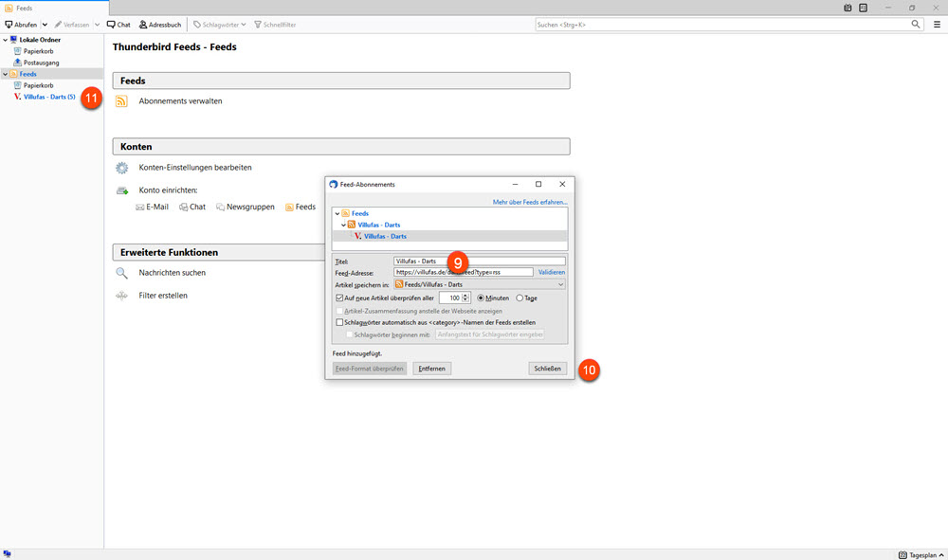This screenshot has height=560, width=948.
Task: Open the hamburger application menu
Action: (937, 24)
